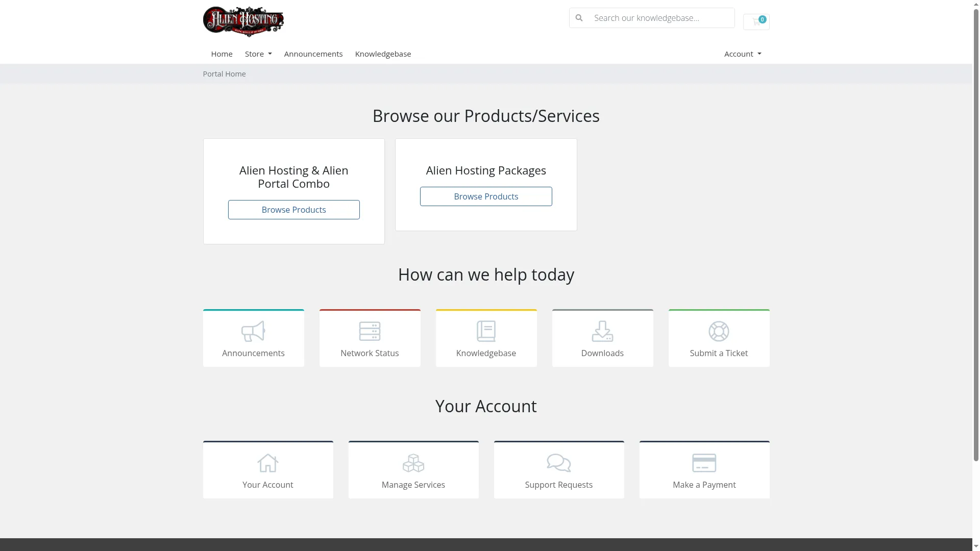Viewport: 980px width, 551px height.
Task: Open Knowledgebase in the navigation bar
Action: [383, 54]
